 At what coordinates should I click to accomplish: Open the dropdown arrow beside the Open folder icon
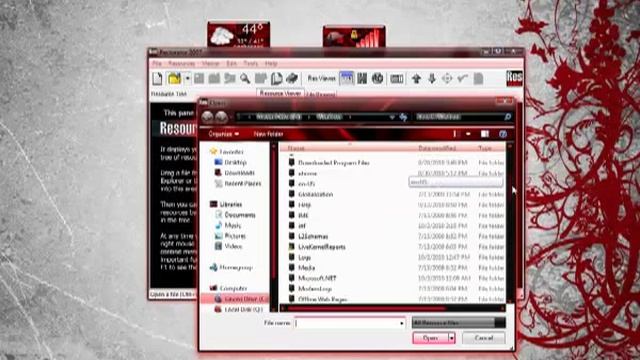(187, 78)
